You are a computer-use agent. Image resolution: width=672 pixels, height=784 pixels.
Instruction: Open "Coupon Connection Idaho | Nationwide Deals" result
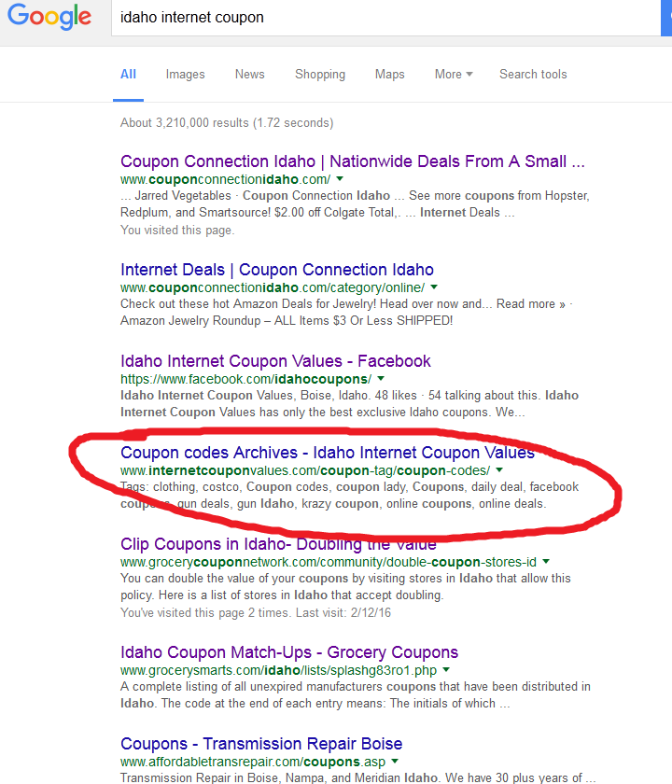tap(353, 161)
